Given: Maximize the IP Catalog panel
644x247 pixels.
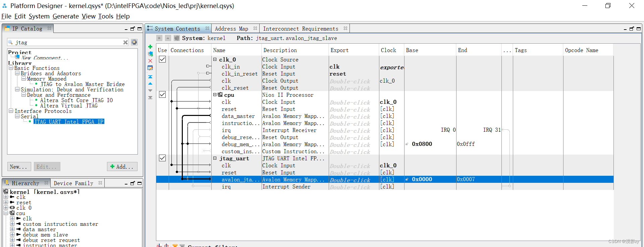Looking at the screenshot, I should pyautogui.click(x=140, y=29).
